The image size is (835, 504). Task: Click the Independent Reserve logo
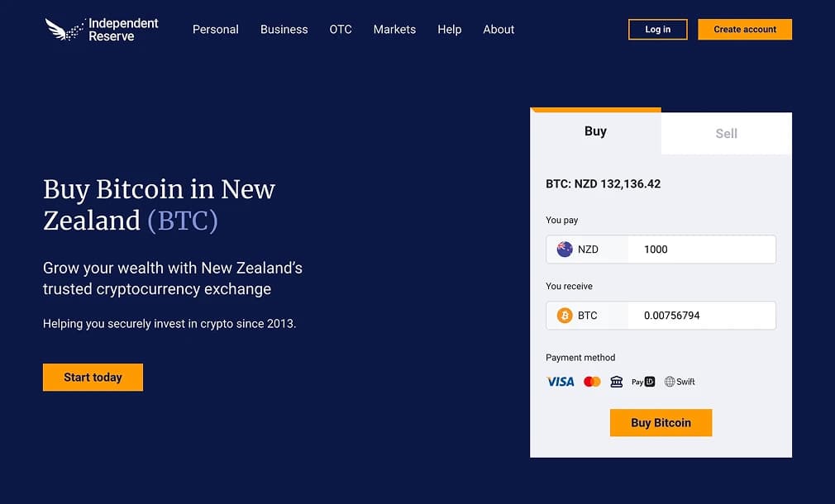[x=102, y=30]
